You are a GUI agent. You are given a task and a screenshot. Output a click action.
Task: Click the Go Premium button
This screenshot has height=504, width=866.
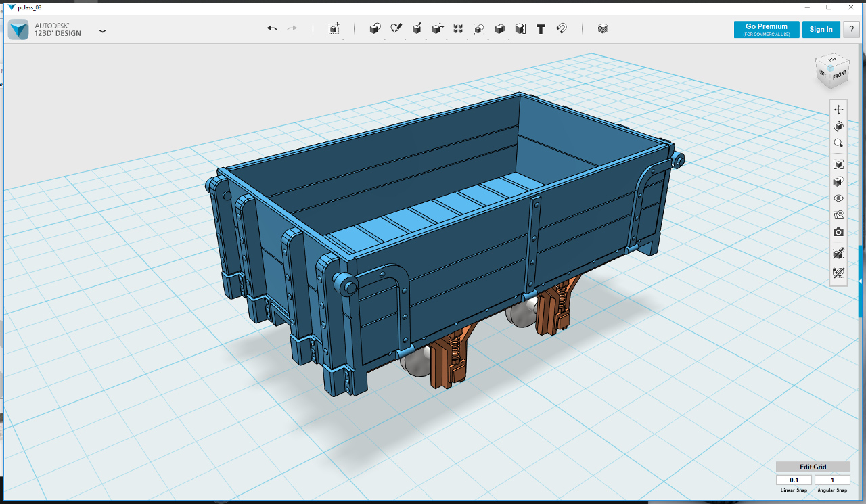(x=767, y=29)
